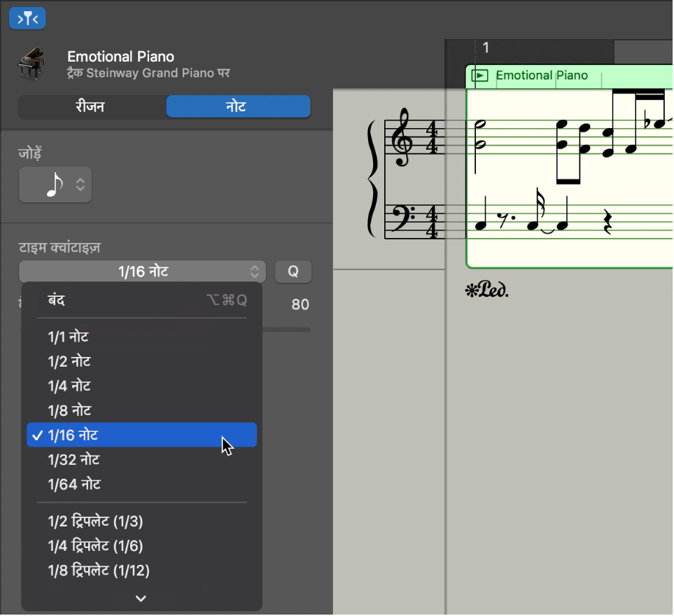Click the grand piano instrument icon

pyautogui.click(x=30, y=64)
